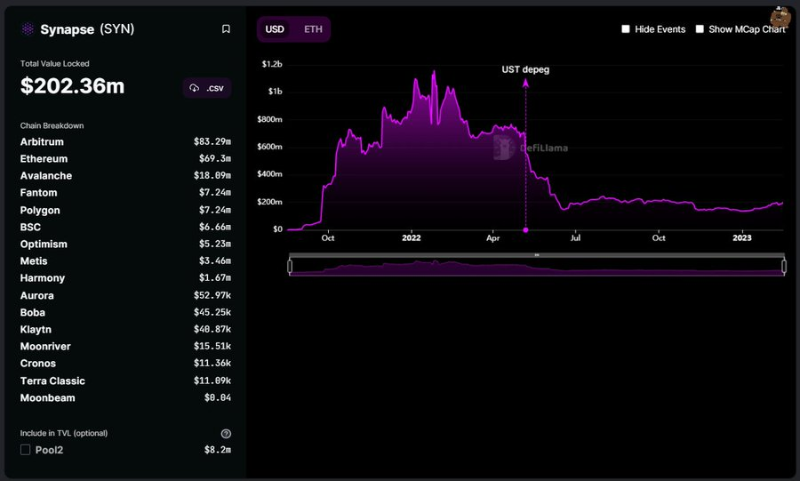Click the right handle of the range slider

[x=783, y=266]
